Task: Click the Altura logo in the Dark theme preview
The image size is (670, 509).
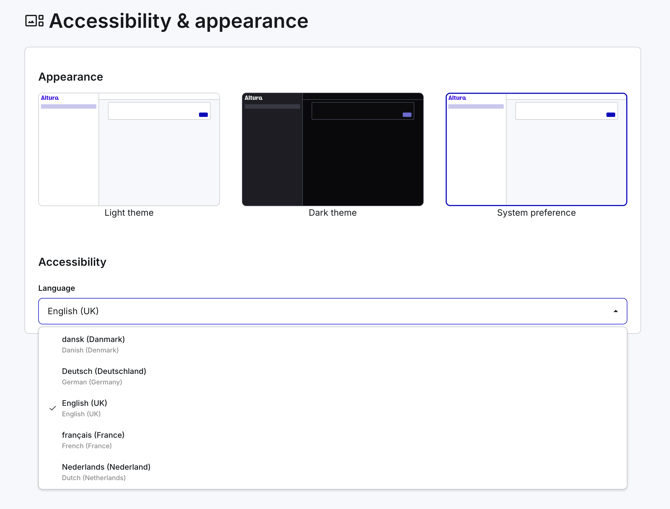Action: 253,98
